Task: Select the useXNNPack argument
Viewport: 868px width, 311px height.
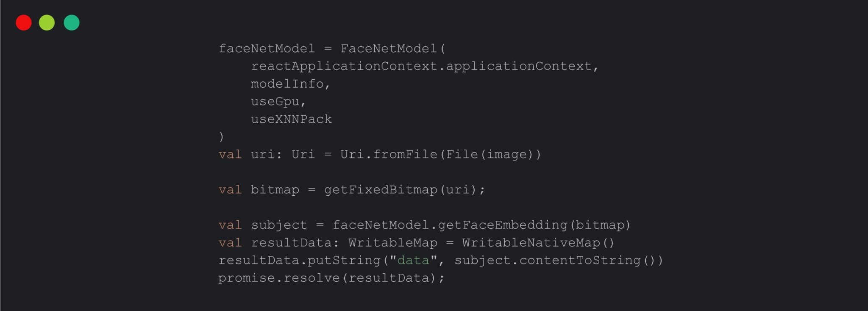Action: (291, 119)
